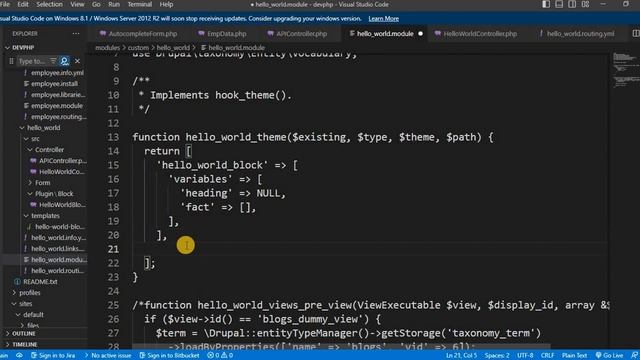Open the File menu
640x360 pixels.
pyautogui.click(x=5, y=4)
